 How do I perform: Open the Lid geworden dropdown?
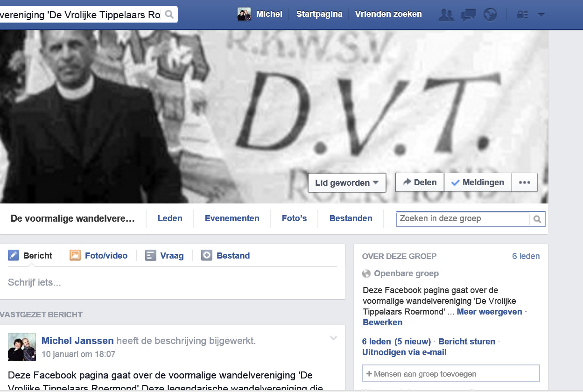click(347, 183)
